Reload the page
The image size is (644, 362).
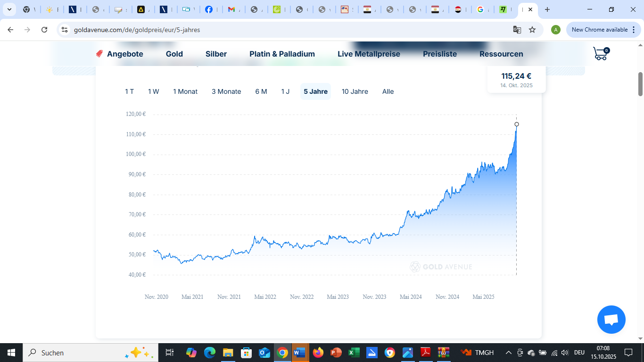44,30
